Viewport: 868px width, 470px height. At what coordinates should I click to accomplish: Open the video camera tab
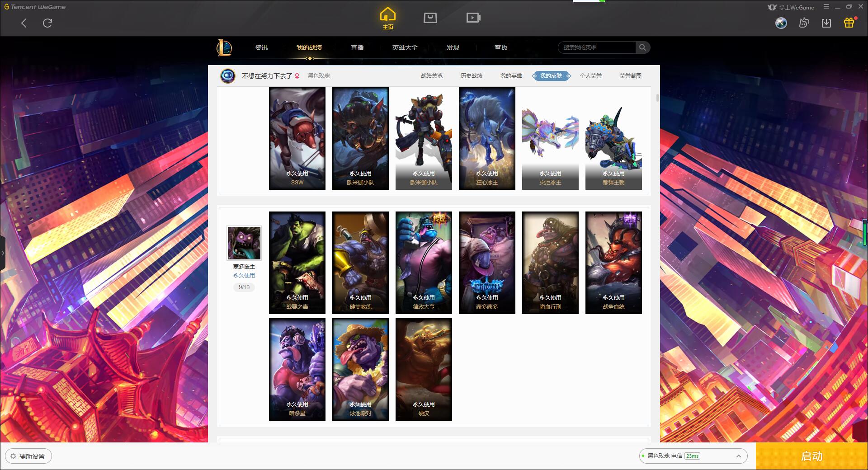point(473,18)
